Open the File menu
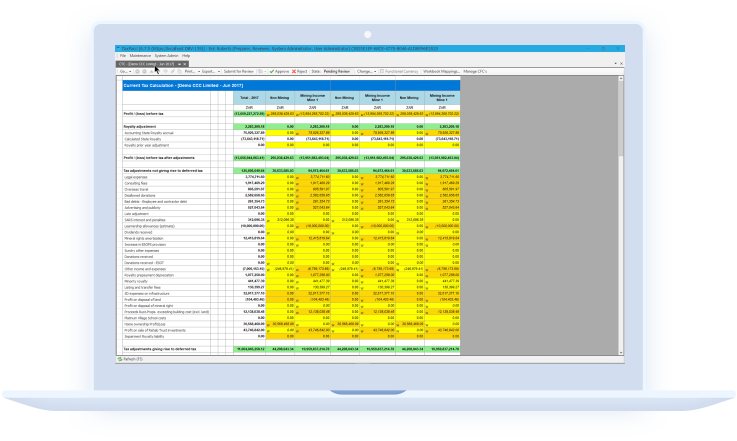The height and width of the screenshot is (441, 737). click(x=123, y=55)
